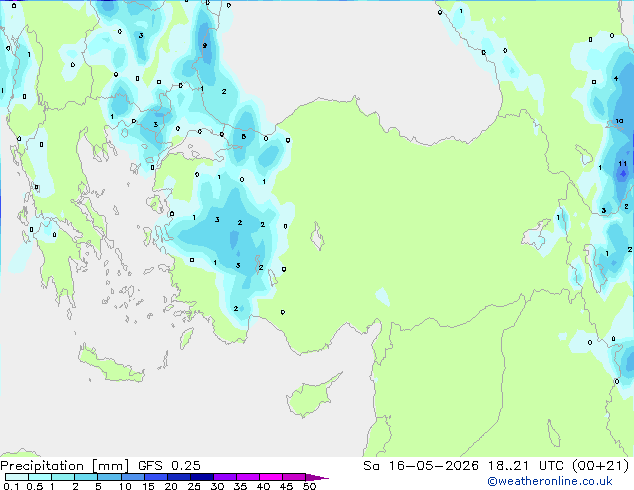Select the 0.1–0.5 mm lightest legend swatch
Image resolution: width=634 pixels, height=490 pixels.
pyautogui.click(x=17, y=477)
